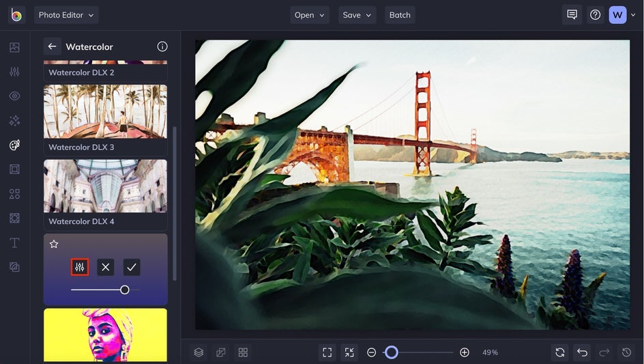
Task: Cancel the applied watercolor effect
Action: tap(106, 267)
